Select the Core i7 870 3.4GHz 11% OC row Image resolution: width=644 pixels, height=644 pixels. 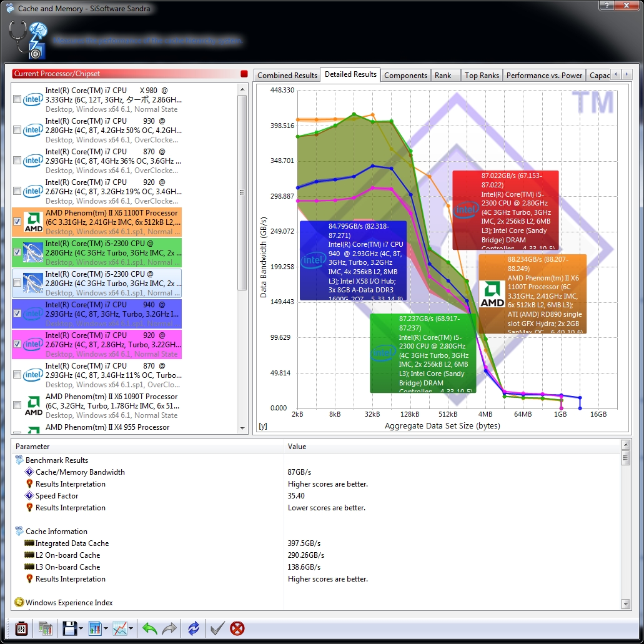97,375
